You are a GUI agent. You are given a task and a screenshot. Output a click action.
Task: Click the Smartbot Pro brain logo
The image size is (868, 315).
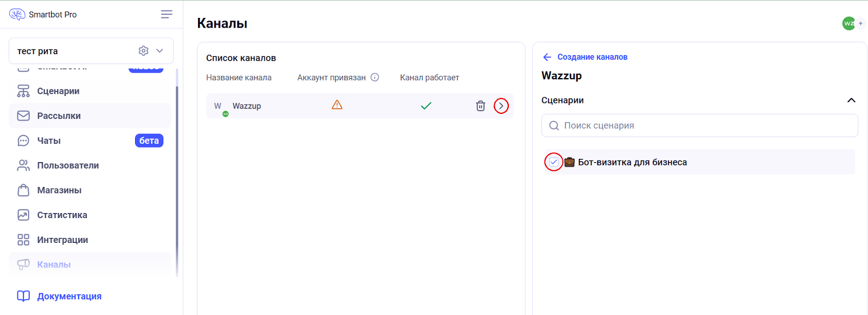(17, 15)
